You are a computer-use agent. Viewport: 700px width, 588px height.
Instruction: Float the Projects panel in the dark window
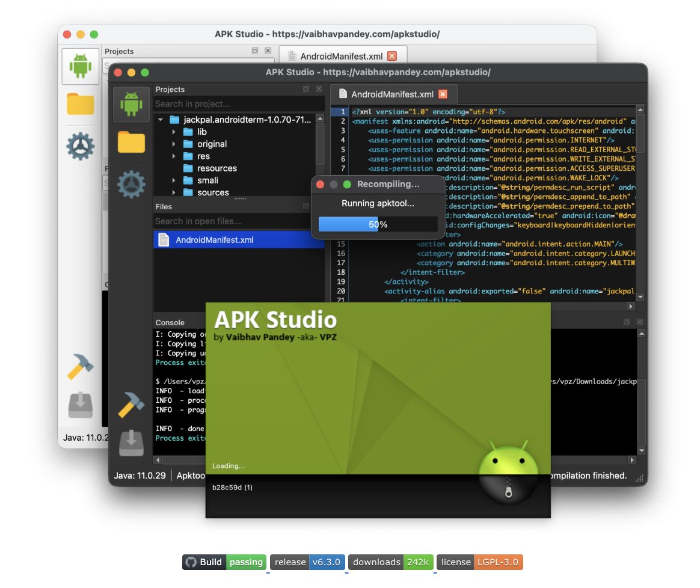pos(306,89)
